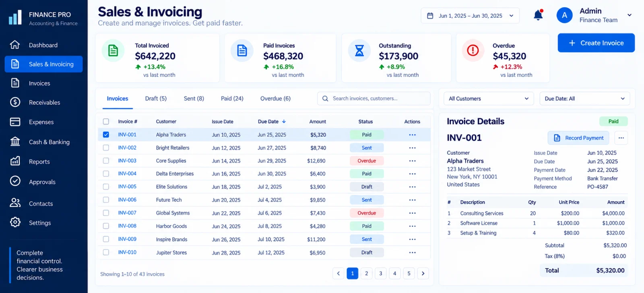Open Dashboard from the sidebar
The image size is (644, 293).
click(43, 45)
